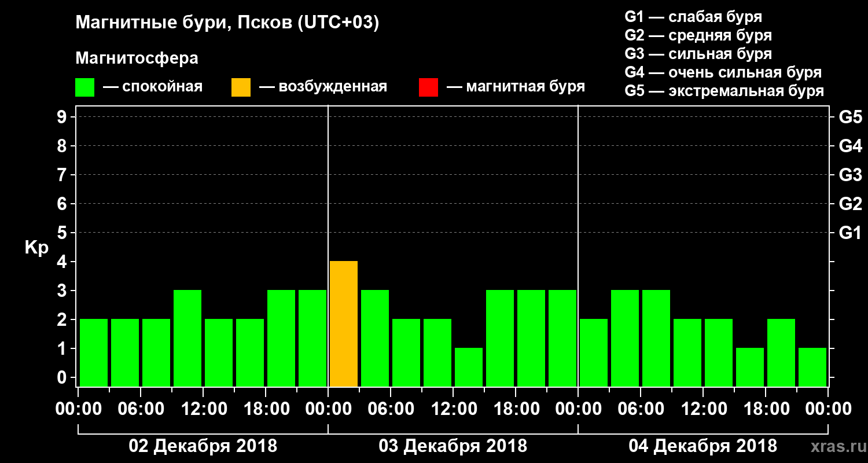The image size is (868, 463).
Task: Click the '12:00' time label under 04 December
Action: click(703, 409)
